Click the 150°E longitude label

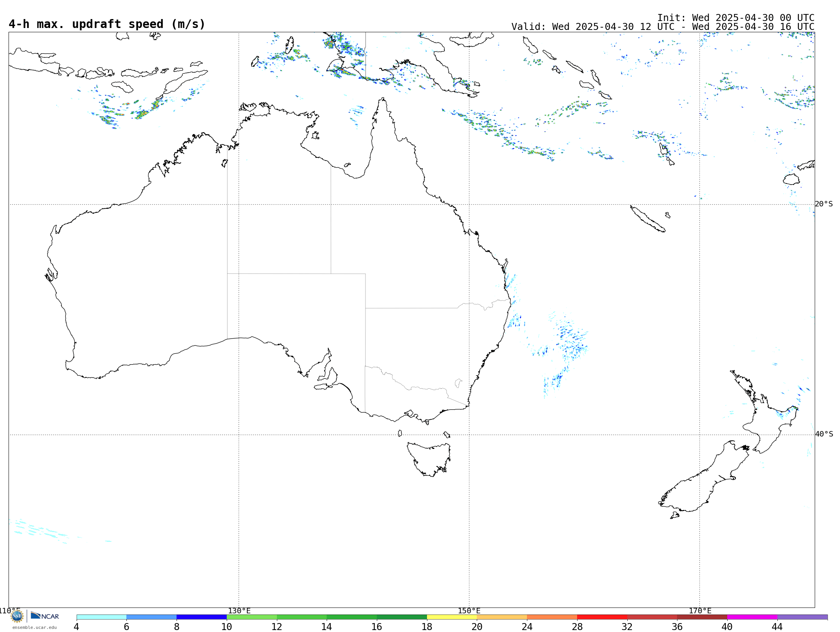coord(469,611)
